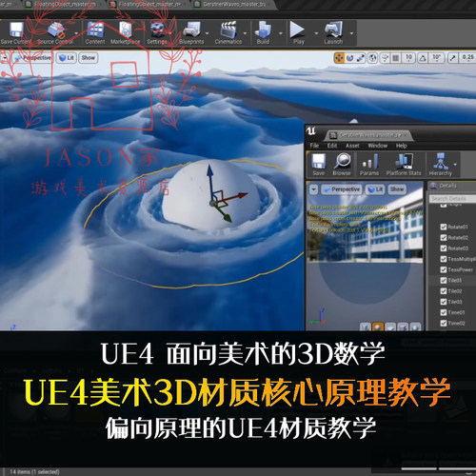Uncheck the Tile02 parameter checkbox
The height and width of the screenshot is (476, 476).
pos(444,291)
